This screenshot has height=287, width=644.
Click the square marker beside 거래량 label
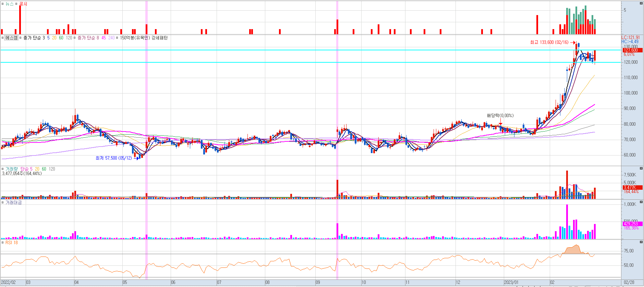click(x=2, y=169)
